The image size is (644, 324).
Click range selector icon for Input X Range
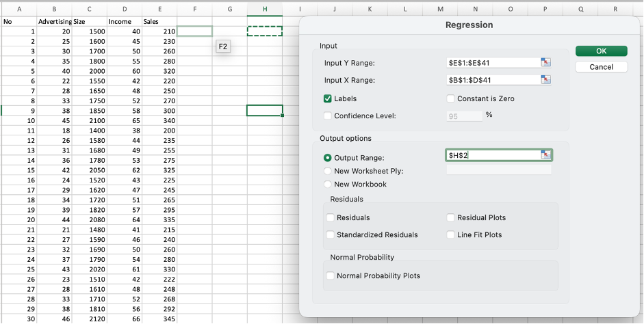(545, 80)
